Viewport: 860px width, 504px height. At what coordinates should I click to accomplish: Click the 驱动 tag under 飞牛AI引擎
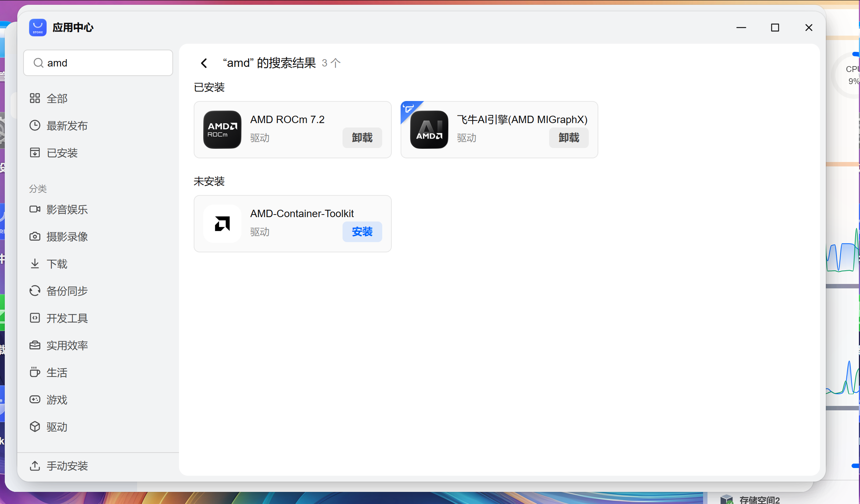(x=467, y=138)
